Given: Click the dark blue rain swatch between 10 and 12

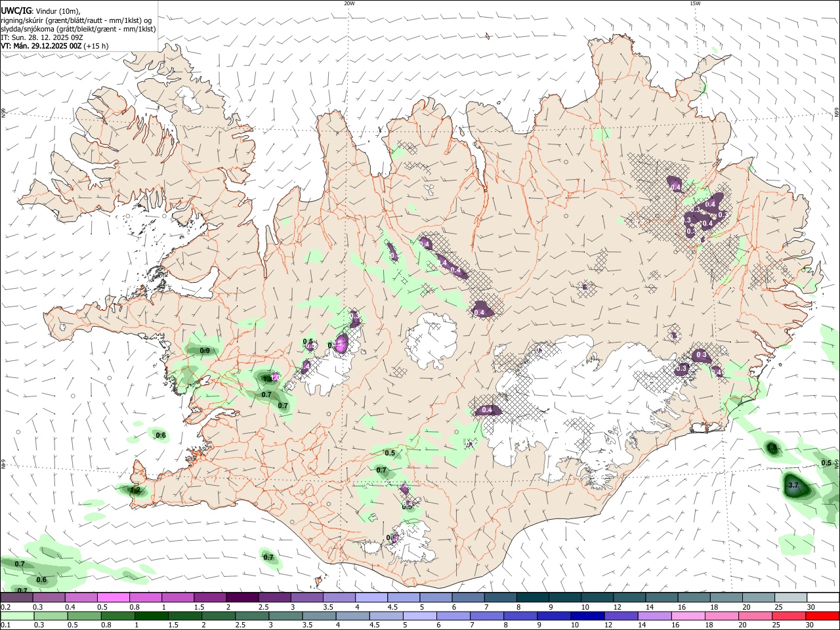Looking at the screenshot, I should click(588, 616).
